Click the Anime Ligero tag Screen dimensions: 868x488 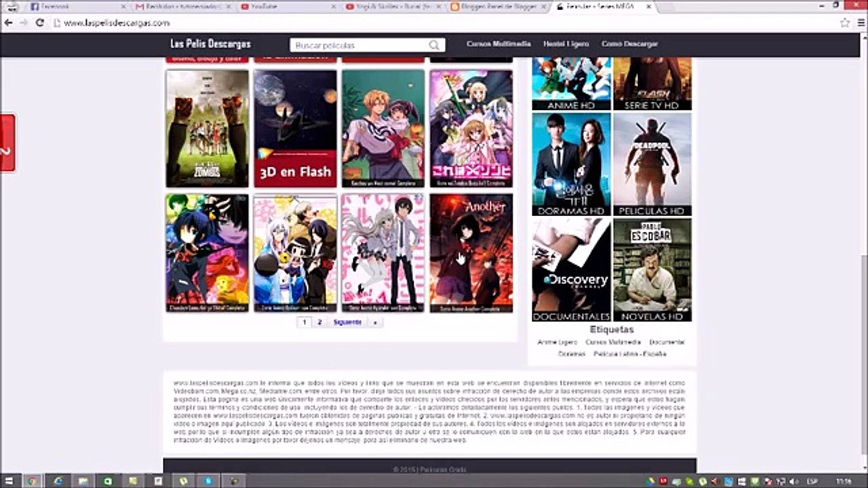[557, 342]
